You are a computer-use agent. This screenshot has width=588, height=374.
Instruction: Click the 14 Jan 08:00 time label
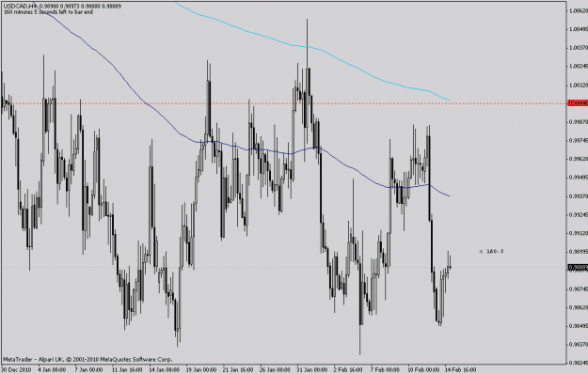click(165, 370)
